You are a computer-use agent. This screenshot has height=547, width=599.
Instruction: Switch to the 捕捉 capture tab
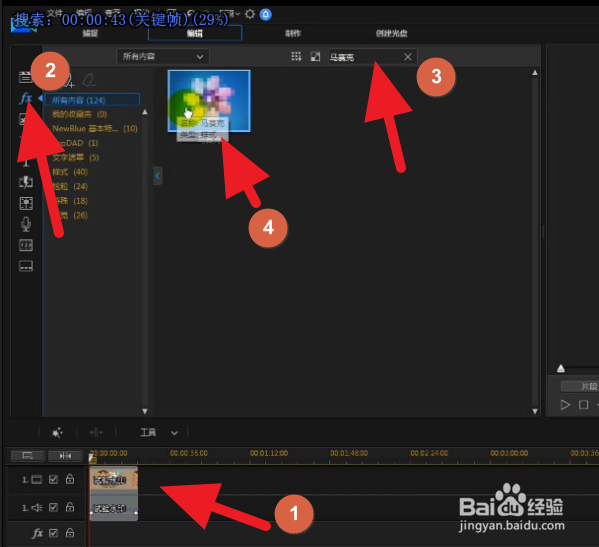(x=90, y=33)
